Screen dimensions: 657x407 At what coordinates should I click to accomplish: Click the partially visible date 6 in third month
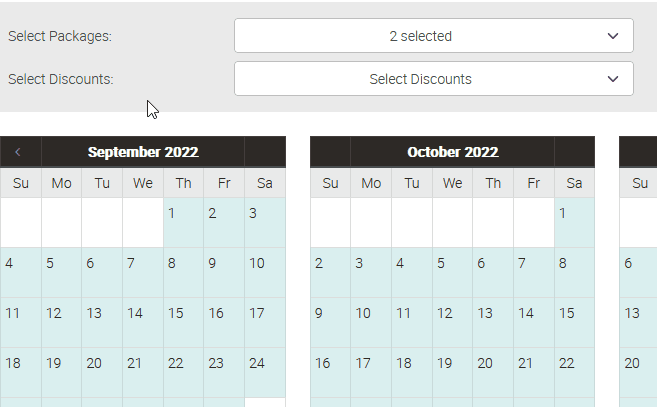pyautogui.click(x=638, y=272)
